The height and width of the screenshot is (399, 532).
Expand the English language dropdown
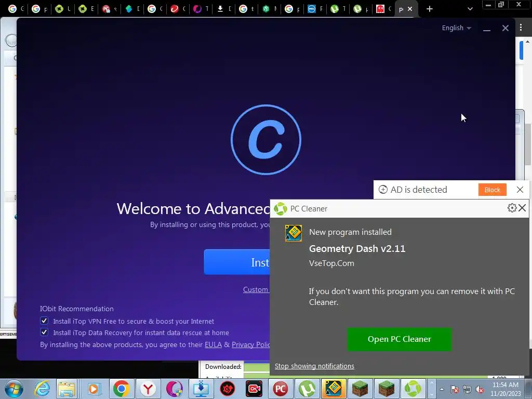(x=456, y=28)
